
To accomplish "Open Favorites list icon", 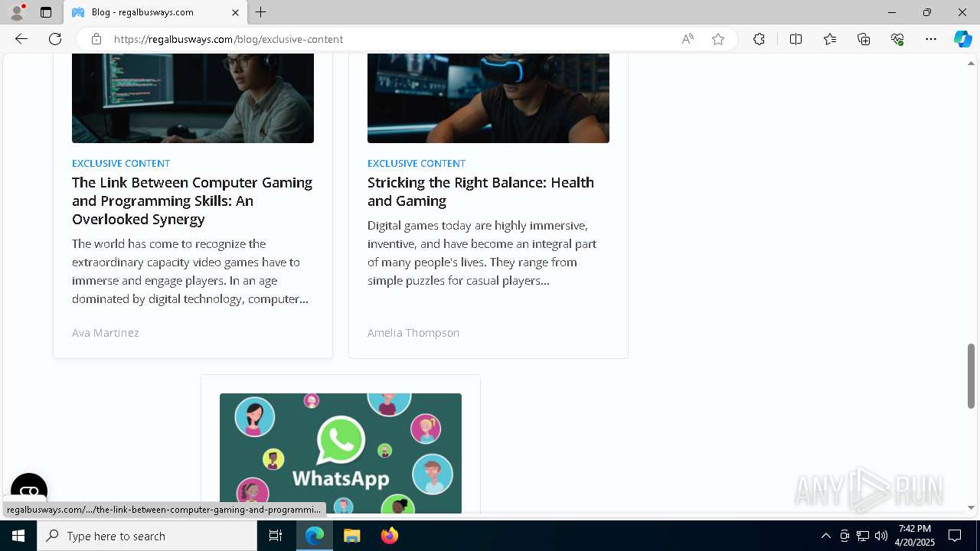I will point(830,39).
